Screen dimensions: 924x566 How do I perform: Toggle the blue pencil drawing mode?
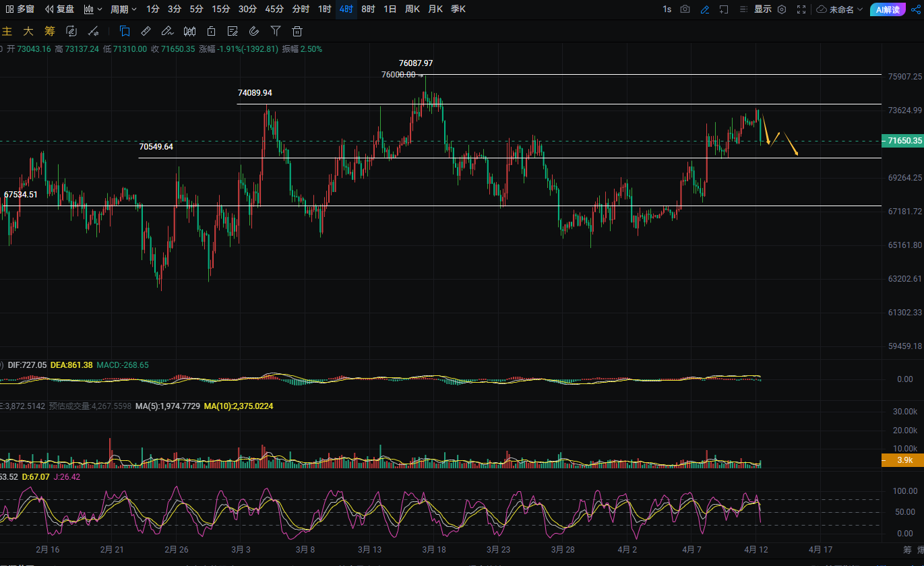[705, 9]
